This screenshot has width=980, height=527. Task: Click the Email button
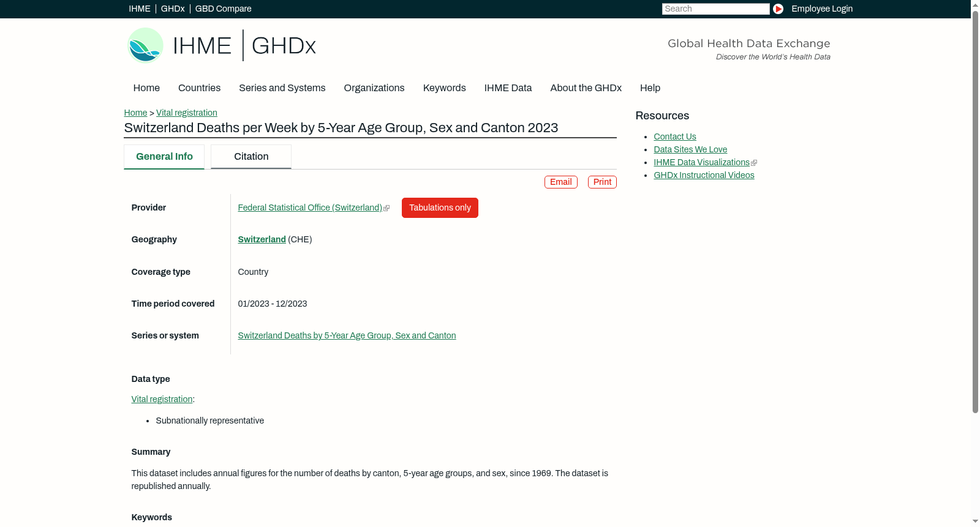click(560, 182)
